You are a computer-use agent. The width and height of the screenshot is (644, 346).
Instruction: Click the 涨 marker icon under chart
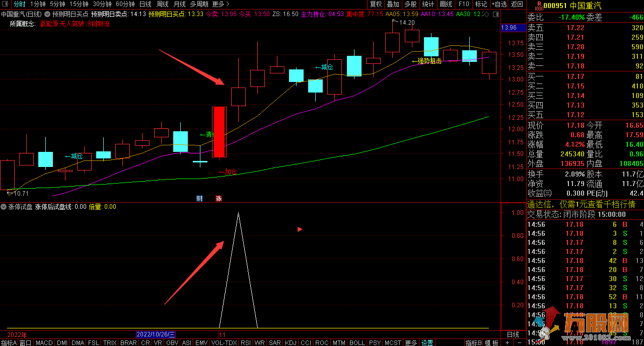pos(219,198)
